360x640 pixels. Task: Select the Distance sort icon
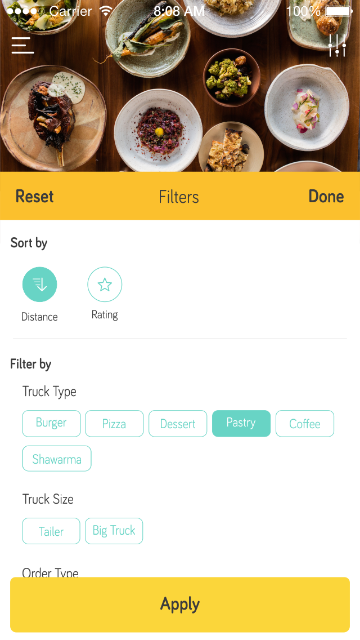40,284
